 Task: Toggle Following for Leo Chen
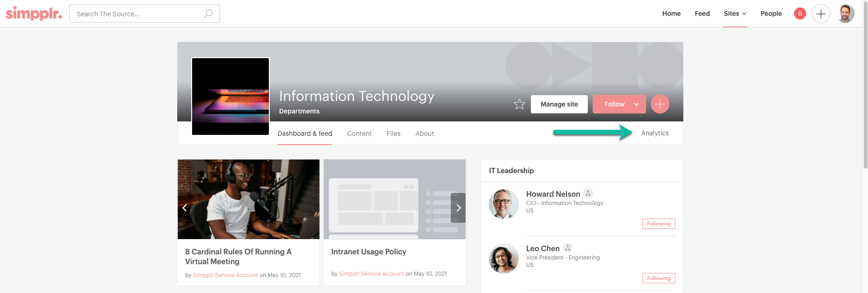(x=659, y=278)
